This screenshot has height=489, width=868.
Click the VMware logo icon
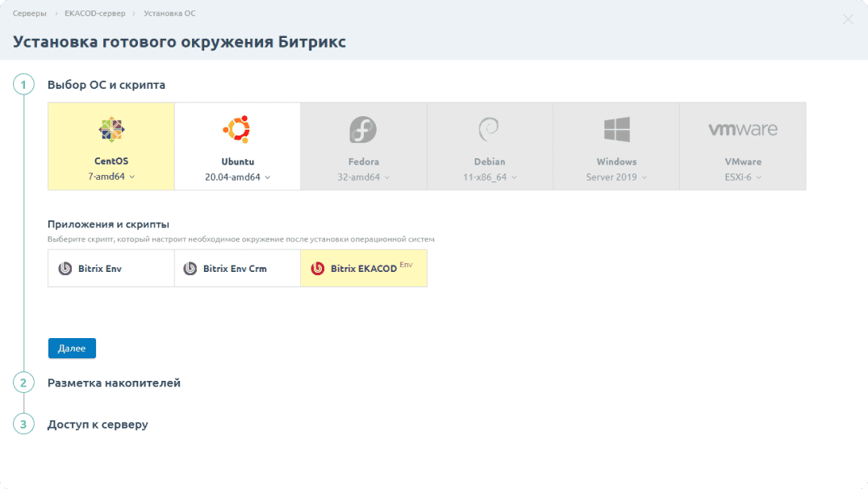click(x=742, y=129)
